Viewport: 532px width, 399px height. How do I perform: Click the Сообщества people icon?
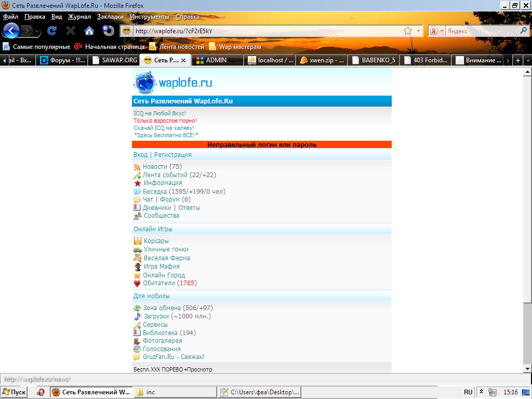pos(137,216)
